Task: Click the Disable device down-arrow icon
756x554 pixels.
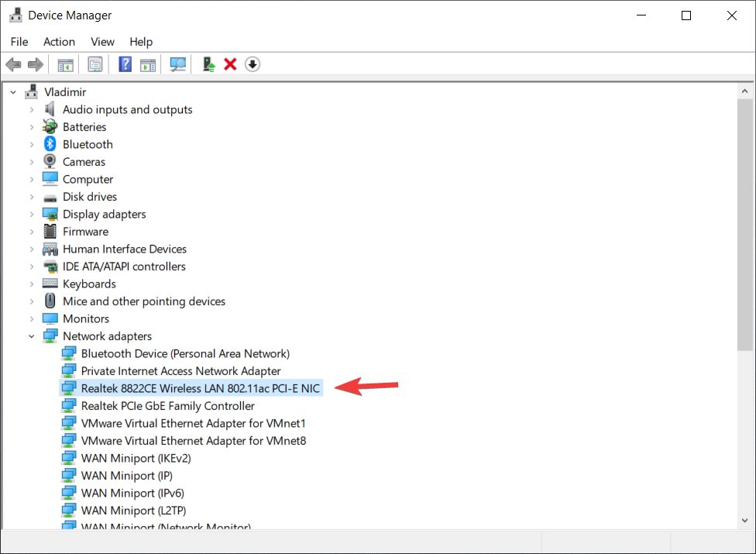Action: click(253, 64)
